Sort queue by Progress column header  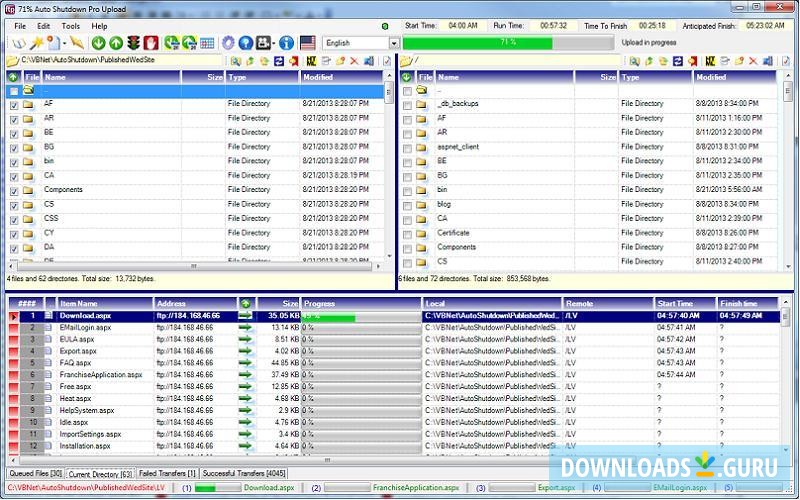tap(361, 304)
